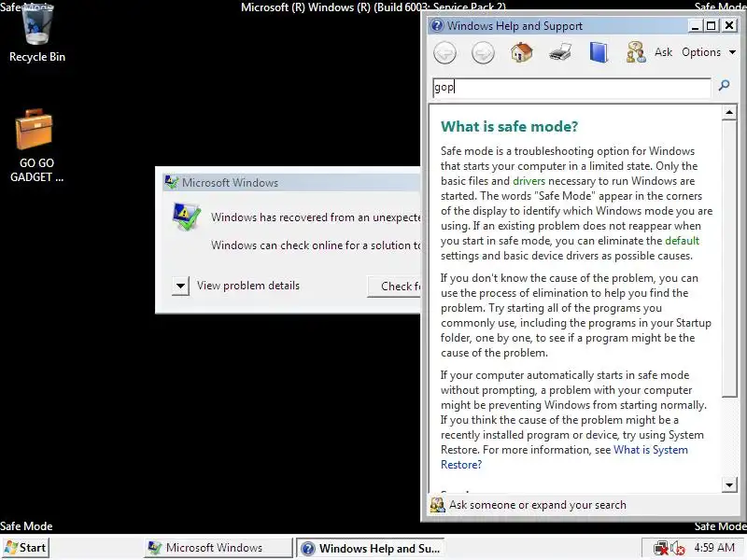
Task: Close the Windows Help and Support window
Action: (x=729, y=26)
